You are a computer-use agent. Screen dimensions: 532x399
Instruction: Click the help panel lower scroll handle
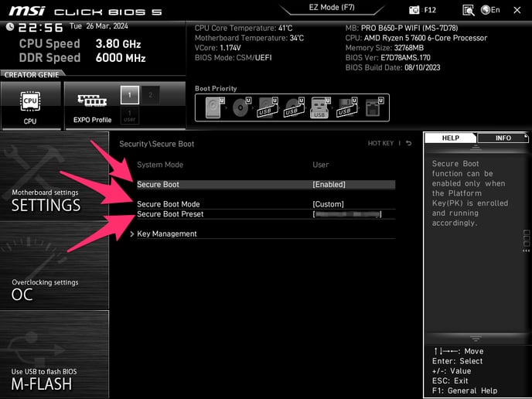click(x=476, y=339)
